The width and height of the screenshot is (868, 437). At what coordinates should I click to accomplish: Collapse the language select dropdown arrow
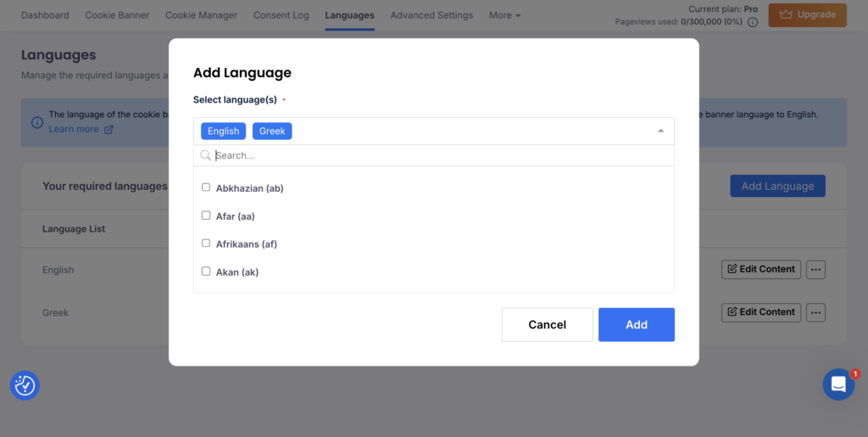[660, 132]
